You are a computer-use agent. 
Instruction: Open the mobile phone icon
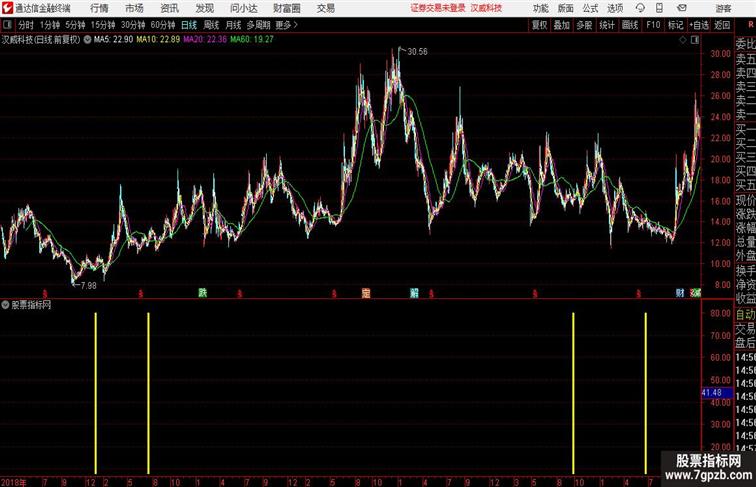[x=659, y=8]
